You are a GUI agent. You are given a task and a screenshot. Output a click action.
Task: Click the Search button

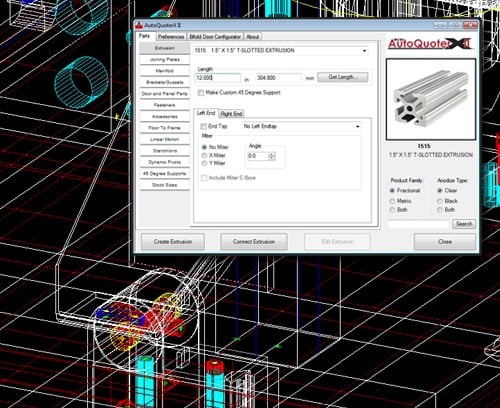[464, 224]
